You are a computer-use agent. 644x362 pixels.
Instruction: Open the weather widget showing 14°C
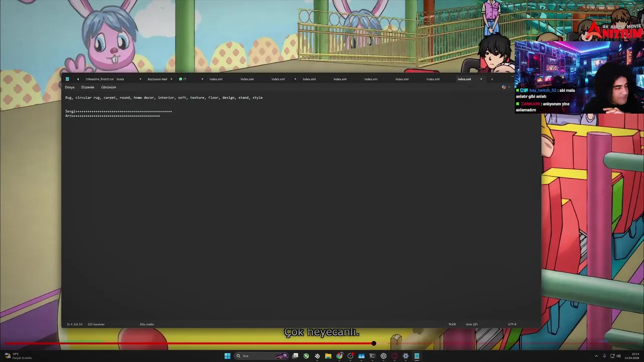click(x=18, y=356)
